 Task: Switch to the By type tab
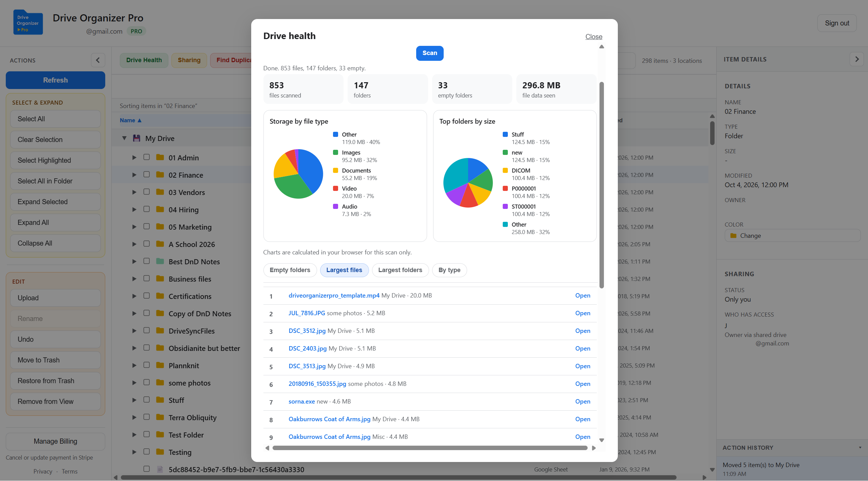[449, 270]
